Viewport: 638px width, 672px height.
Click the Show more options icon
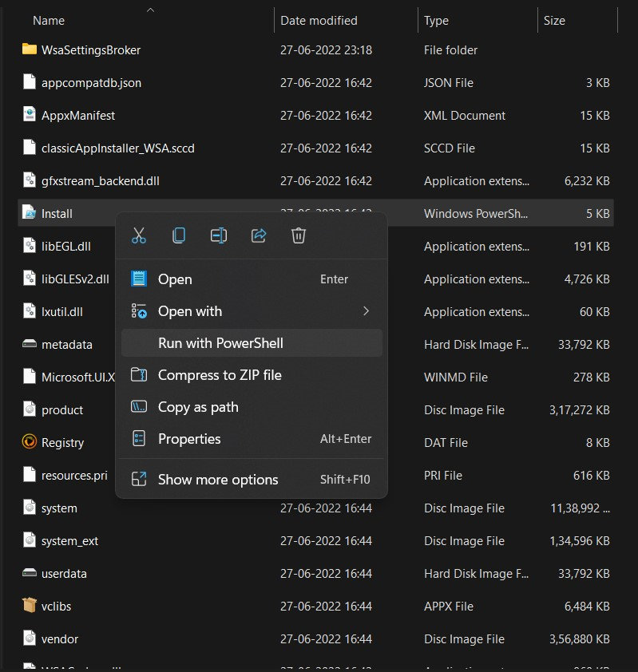[x=139, y=479]
